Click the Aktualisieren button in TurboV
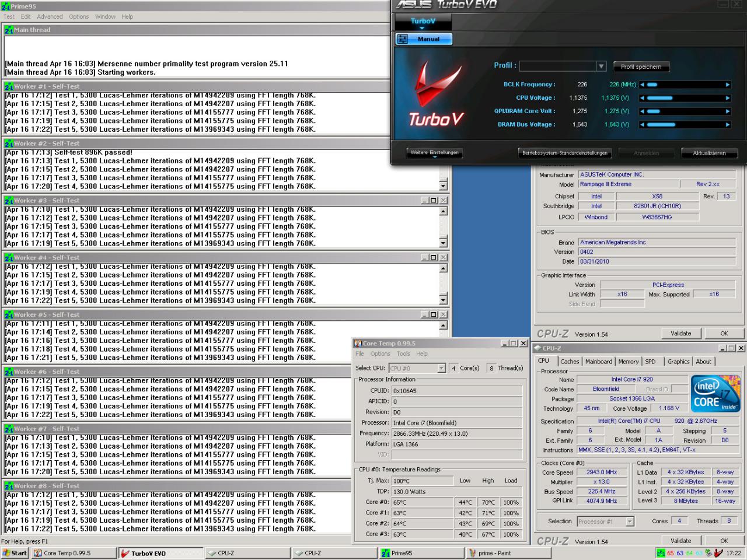Viewport: 747px width, 560px height. [x=709, y=153]
